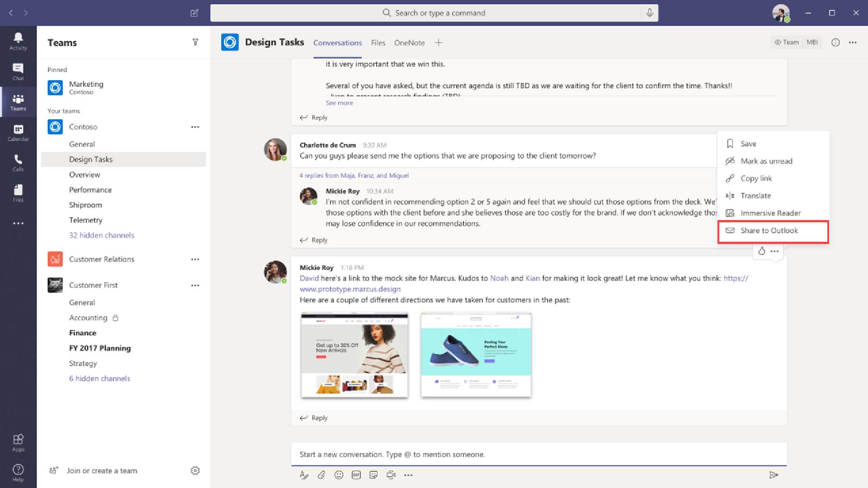Click the prototype.marcus.design link

coord(350,289)
